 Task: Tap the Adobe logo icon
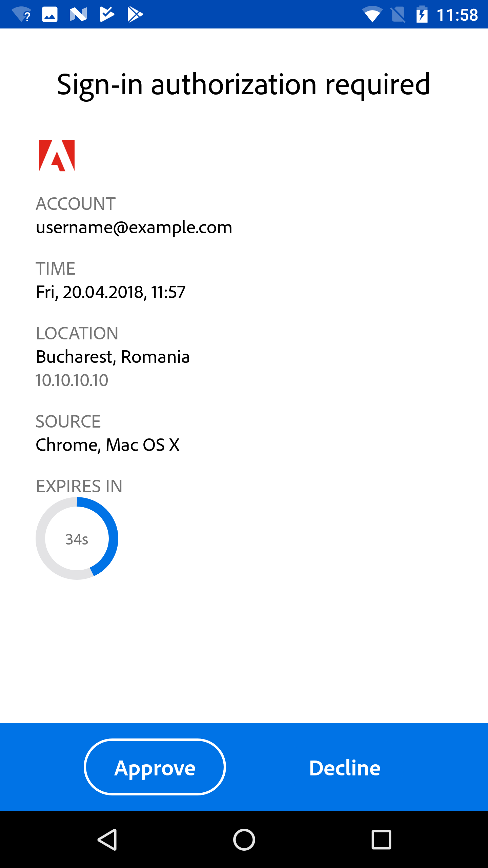tap(57, 156)
